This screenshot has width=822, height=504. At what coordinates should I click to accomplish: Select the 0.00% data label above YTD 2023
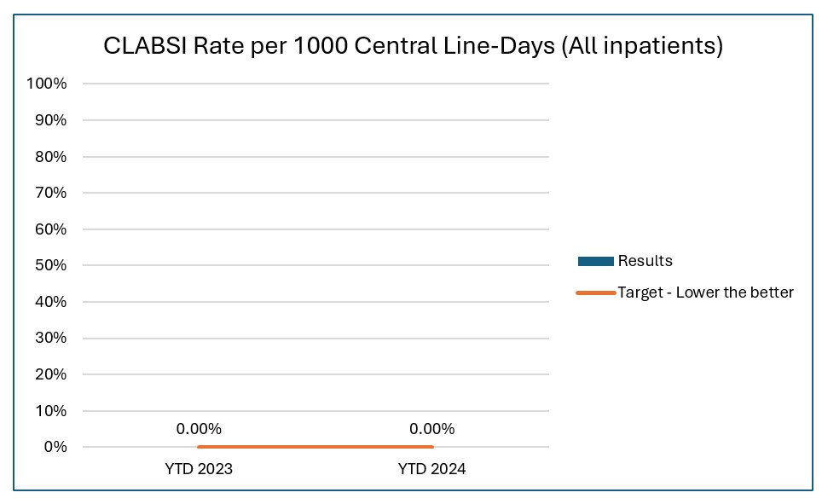(x=199, y=429)
